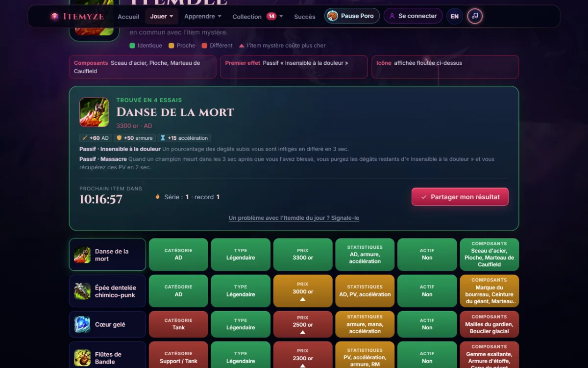Click the Icône hint card
Image resolution: width=588 pixels, height=368 pixels.
[445, 67]
